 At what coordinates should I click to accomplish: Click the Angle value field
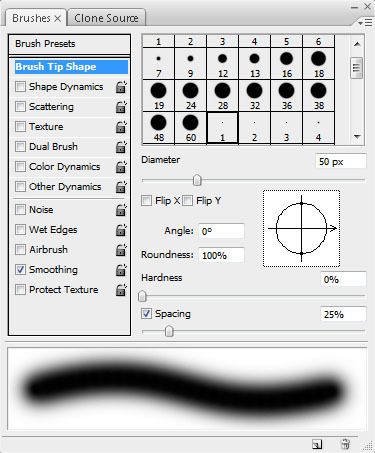click(221, 231)
